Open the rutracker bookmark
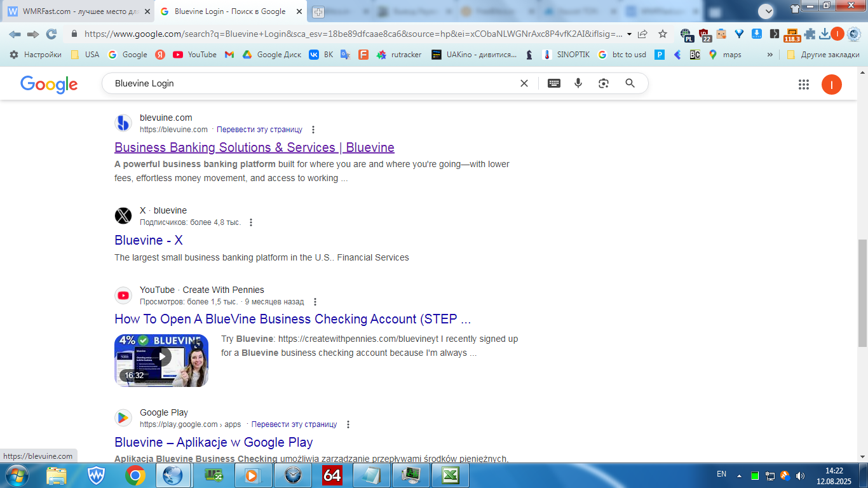The width and height of the screenshot is (868, 488). pyautogui.click(x=399, y=55)
